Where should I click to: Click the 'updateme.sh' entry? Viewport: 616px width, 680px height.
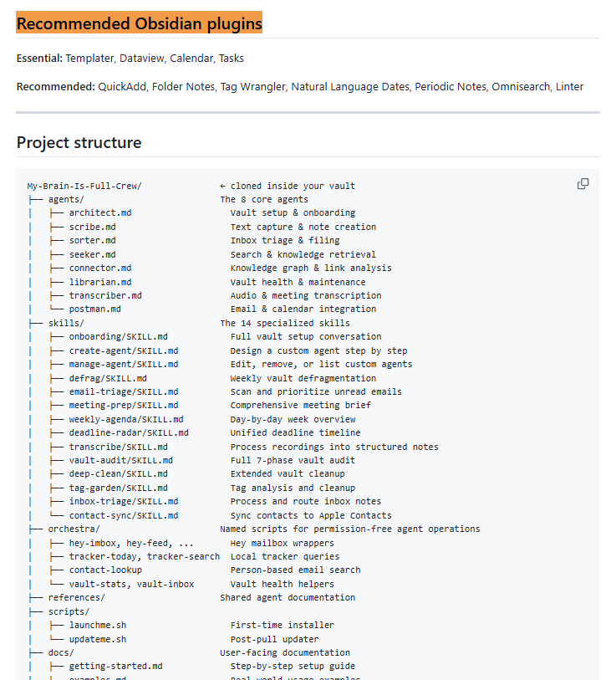tap(98, 639)
